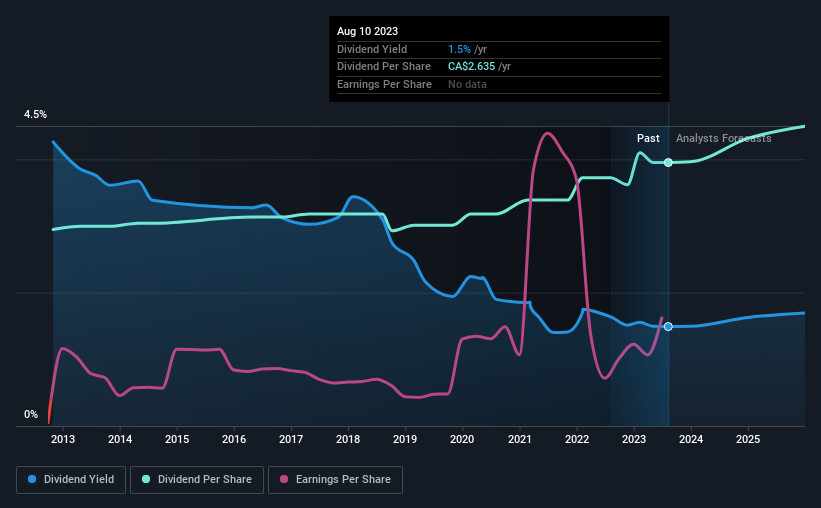Select the 2025 year label on the axis
This screenshot has width=821, height=508.
tap(748, 439)
